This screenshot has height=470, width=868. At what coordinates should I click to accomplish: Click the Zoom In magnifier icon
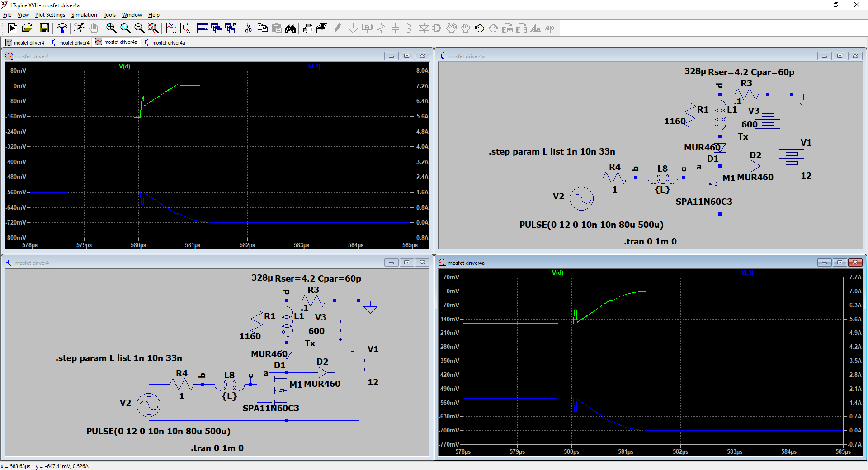pos(111,28)
